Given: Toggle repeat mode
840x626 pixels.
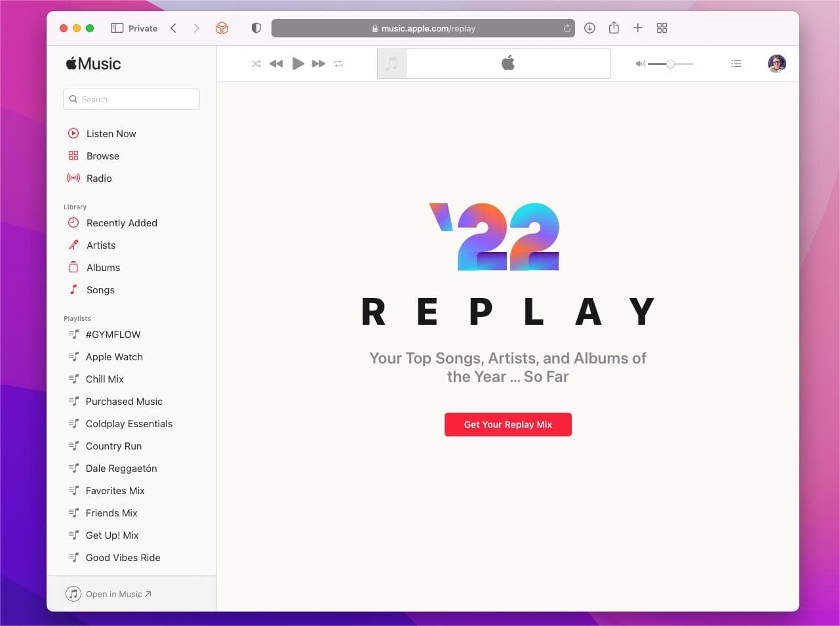Looking at the screenshot, I should pos(338,64).
